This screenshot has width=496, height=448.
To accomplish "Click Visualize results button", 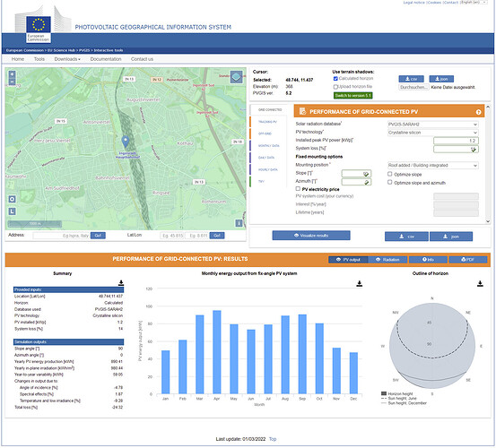I will (x=311, y=236).
